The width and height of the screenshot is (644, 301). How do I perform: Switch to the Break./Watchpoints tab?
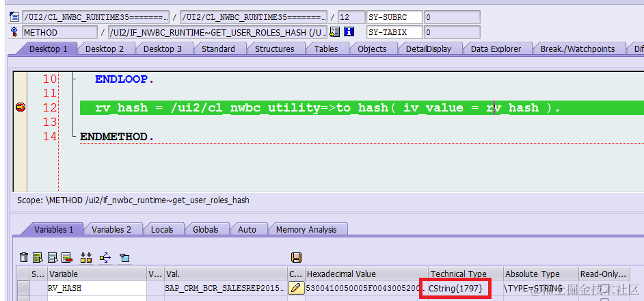[578, 49]
